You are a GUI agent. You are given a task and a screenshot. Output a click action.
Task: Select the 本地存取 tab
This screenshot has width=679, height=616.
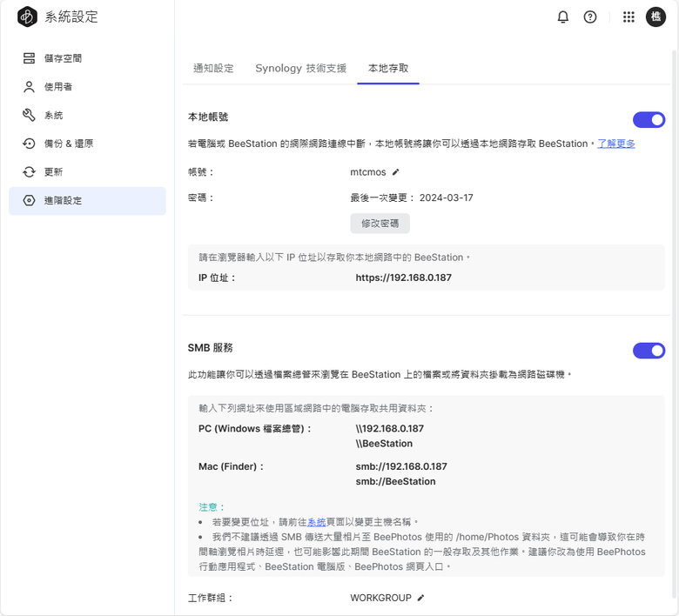pos(388,69)
